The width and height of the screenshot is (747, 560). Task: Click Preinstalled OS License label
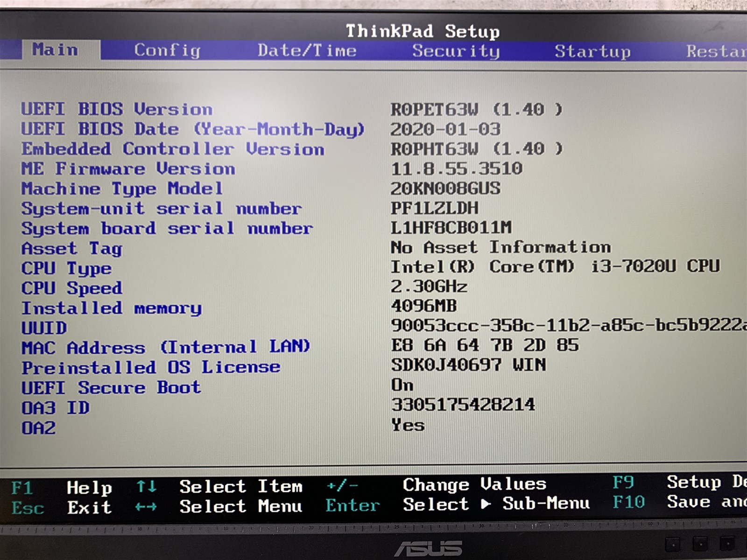(151, 368)
